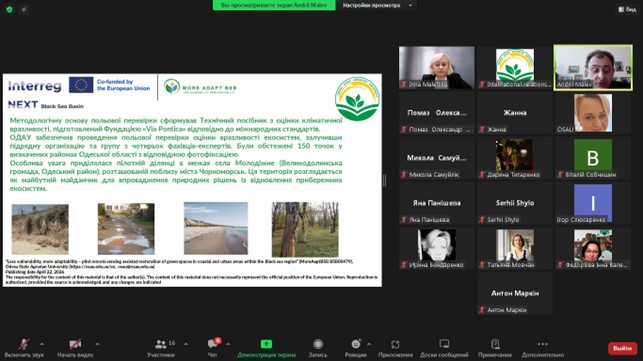This screenshot has height=361, width=643.
Task: Open the Настройки просмотра view options dropdown
Action: coord(377,5)
